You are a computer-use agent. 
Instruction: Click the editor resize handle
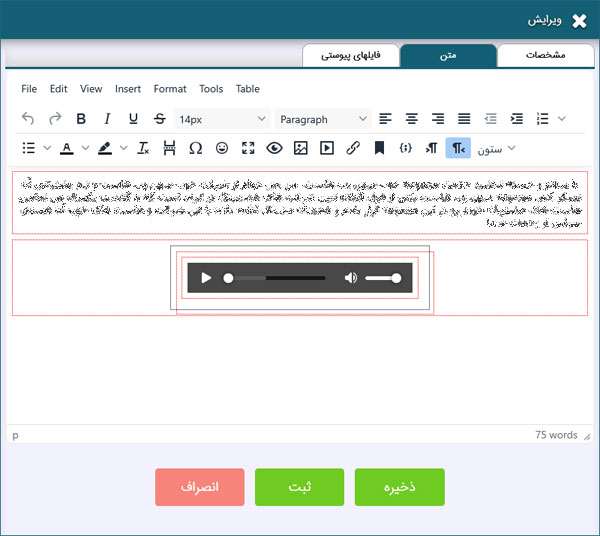[587, 436]
